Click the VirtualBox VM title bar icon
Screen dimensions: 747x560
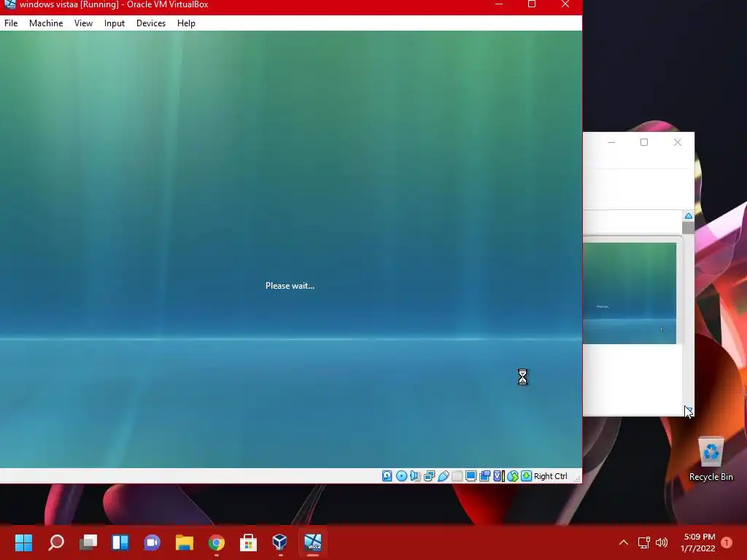pyautogui.click(x=10, y=4)
